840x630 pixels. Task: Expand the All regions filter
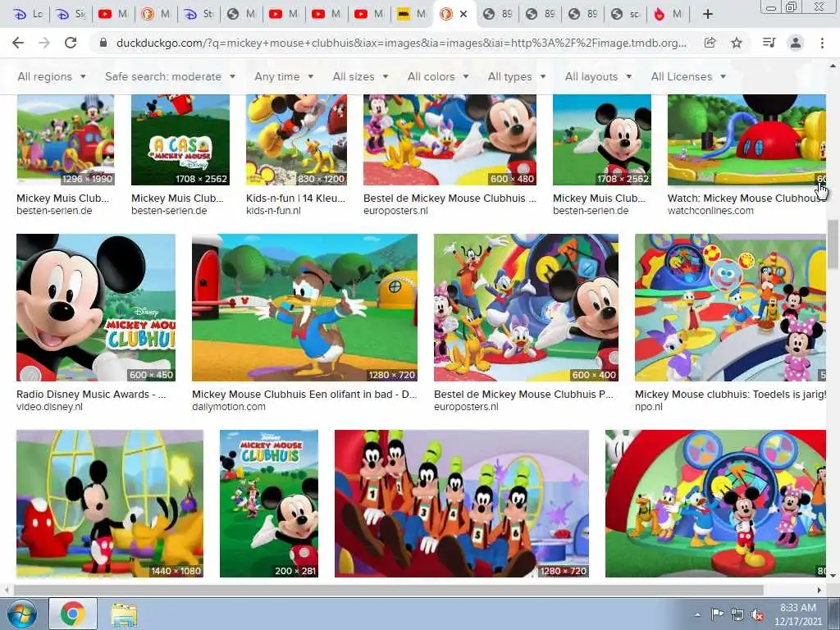pyautogui.click(x=52, y=76)
